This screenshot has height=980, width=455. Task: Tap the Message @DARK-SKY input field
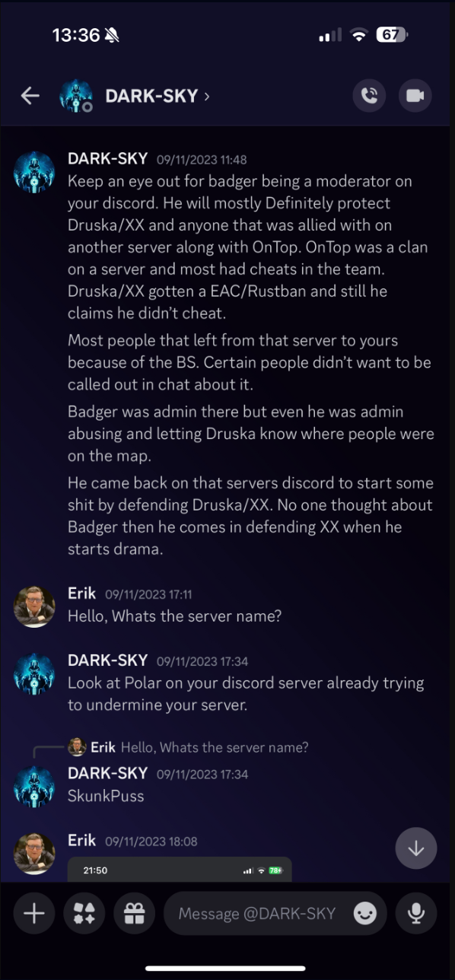(257, 914)
